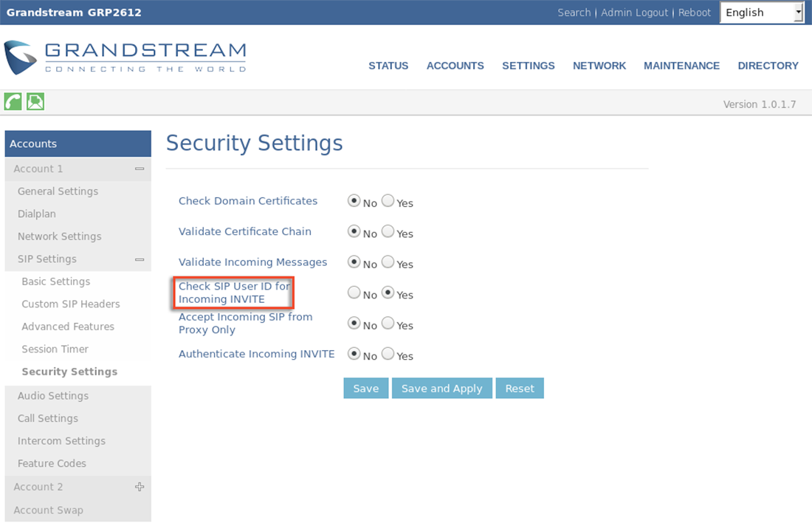Open the ACCOUNTS menu

[x=455, y=66]
